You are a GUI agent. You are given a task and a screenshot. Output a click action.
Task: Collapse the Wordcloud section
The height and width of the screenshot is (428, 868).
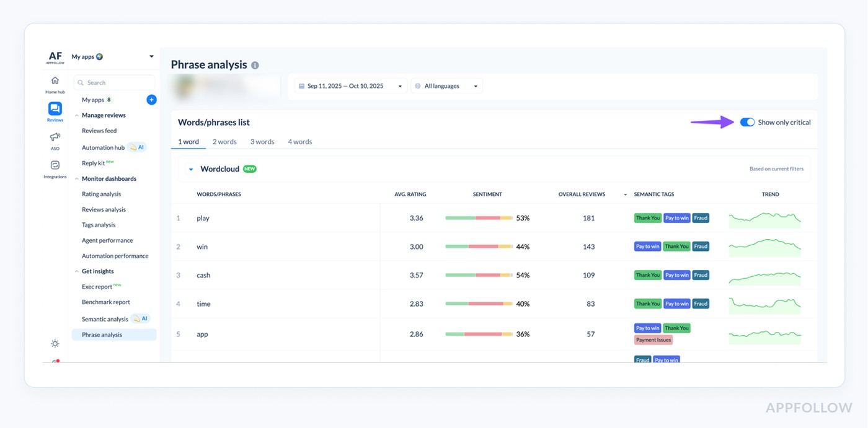click(x=191, y=168)
